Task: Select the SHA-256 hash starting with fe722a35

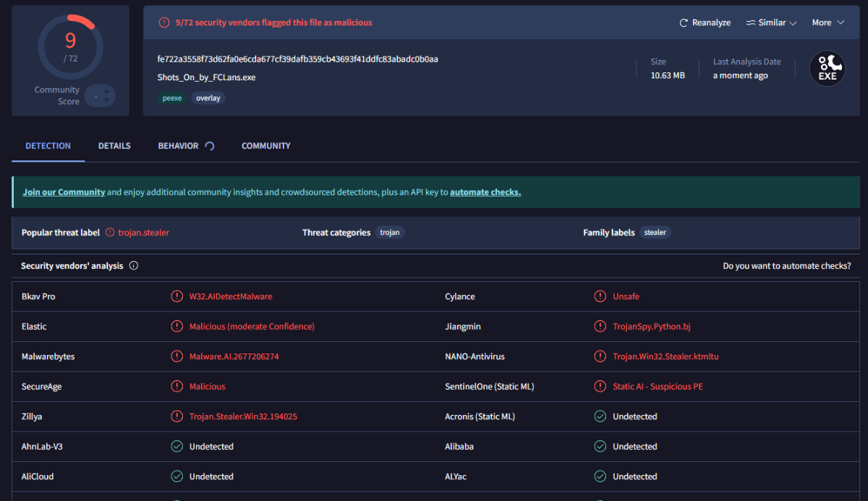Action: coord(297,59)
